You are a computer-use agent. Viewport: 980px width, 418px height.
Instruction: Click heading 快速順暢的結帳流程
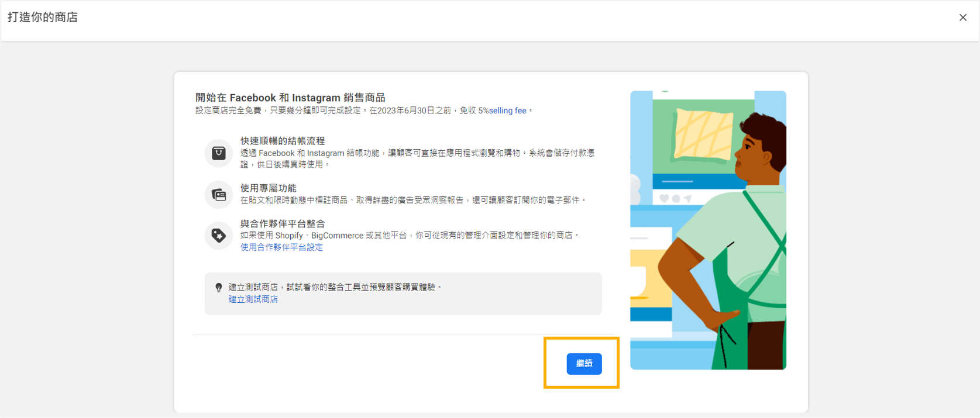click(x=283, y=141)
